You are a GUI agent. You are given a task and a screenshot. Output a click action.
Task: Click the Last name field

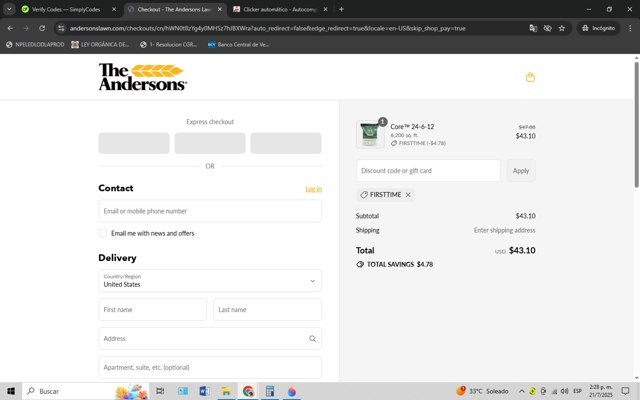(267, 309)
